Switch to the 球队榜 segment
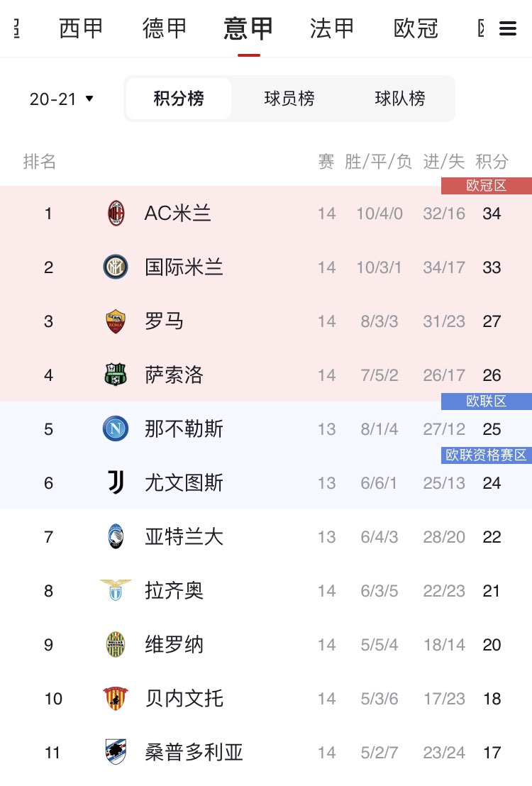The image size is (532, 786). [400, 99]
